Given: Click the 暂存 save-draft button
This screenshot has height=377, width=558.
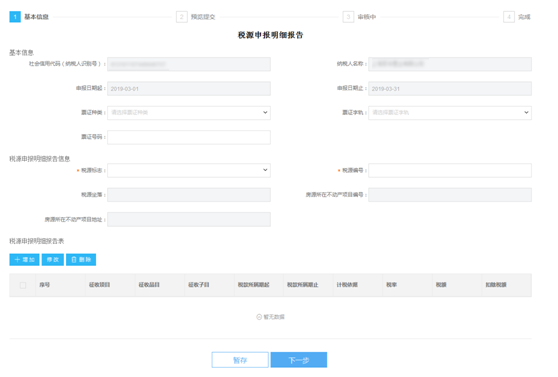Looking at the screenshot, I should 240,360.
